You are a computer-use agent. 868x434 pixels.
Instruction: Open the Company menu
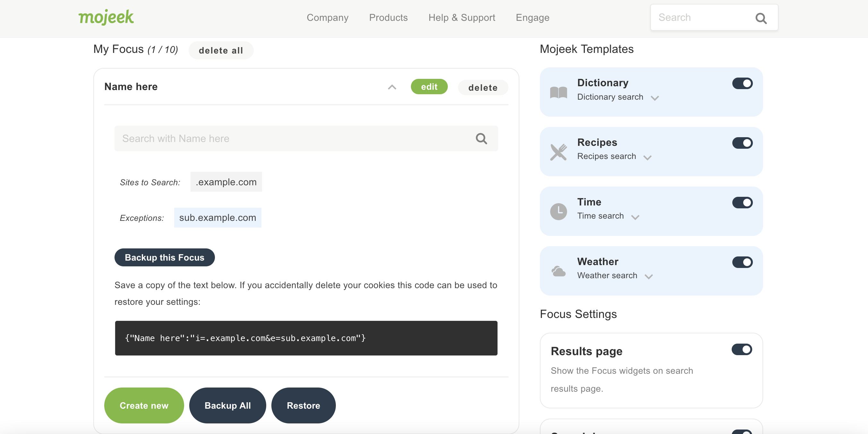327,18
